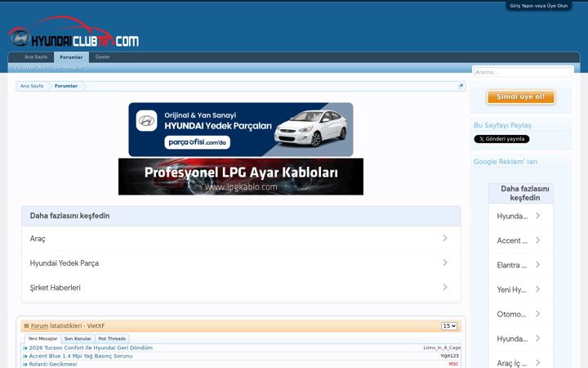Image resolution: width=588 pixels, height=368 pixels.
Task: Open user Lions_In_A_Cage profile
Action: [x=442, y=348]
